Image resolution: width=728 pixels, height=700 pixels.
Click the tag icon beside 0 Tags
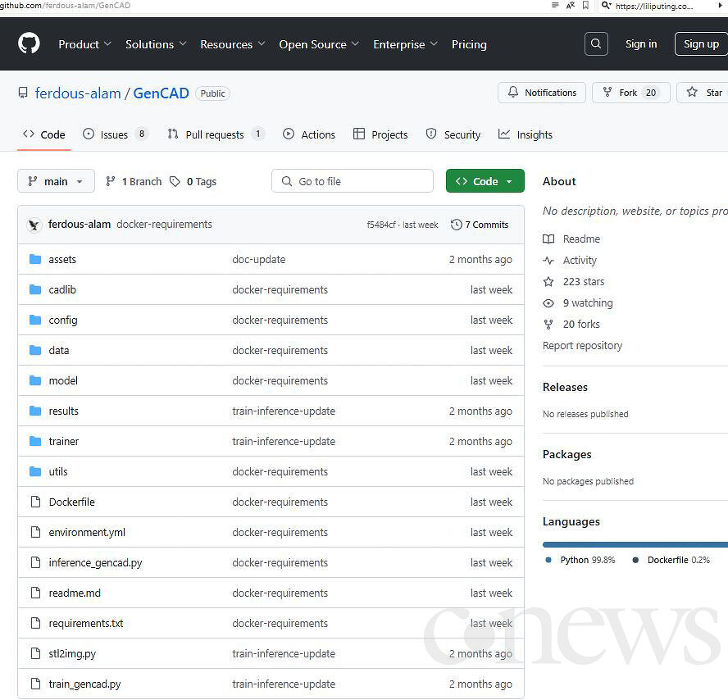pos(175,181)
